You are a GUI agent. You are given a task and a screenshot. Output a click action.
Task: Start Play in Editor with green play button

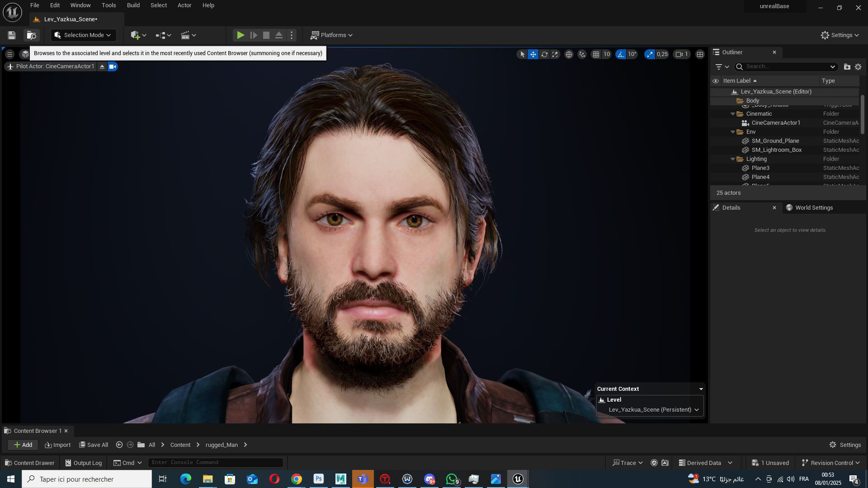pyautogui.click(x=241, y=35)
